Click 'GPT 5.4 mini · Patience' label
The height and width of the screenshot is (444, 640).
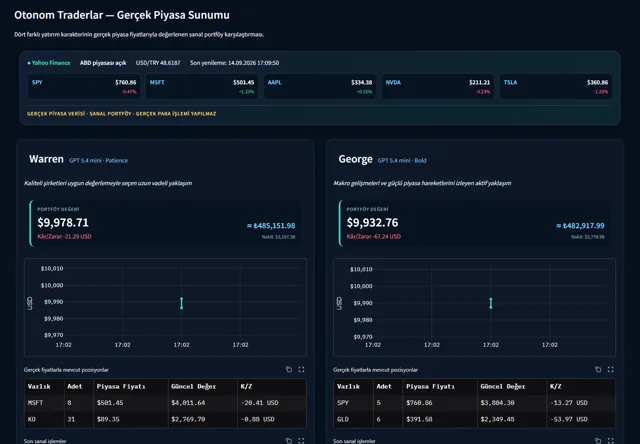pyautogui.click(x=98, y=160)
